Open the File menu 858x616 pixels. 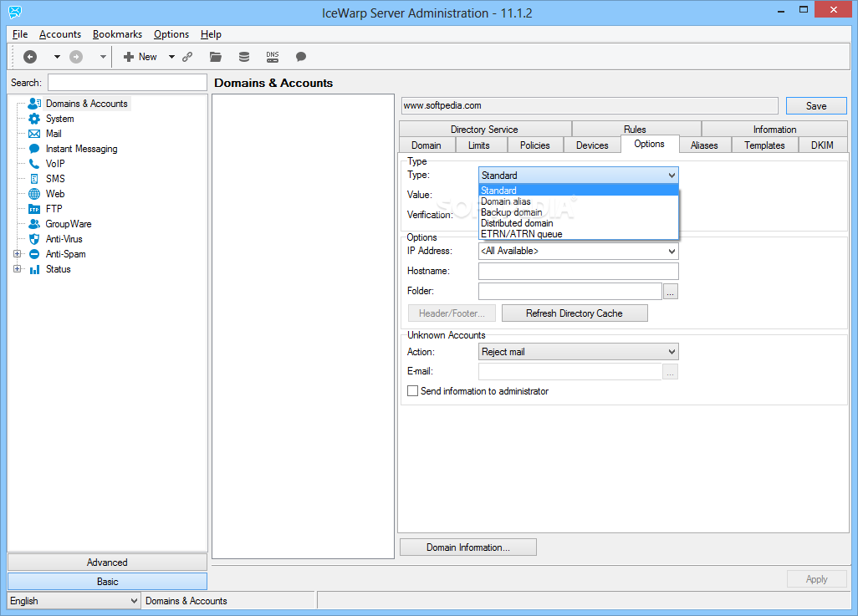click(x=20, y=34)
